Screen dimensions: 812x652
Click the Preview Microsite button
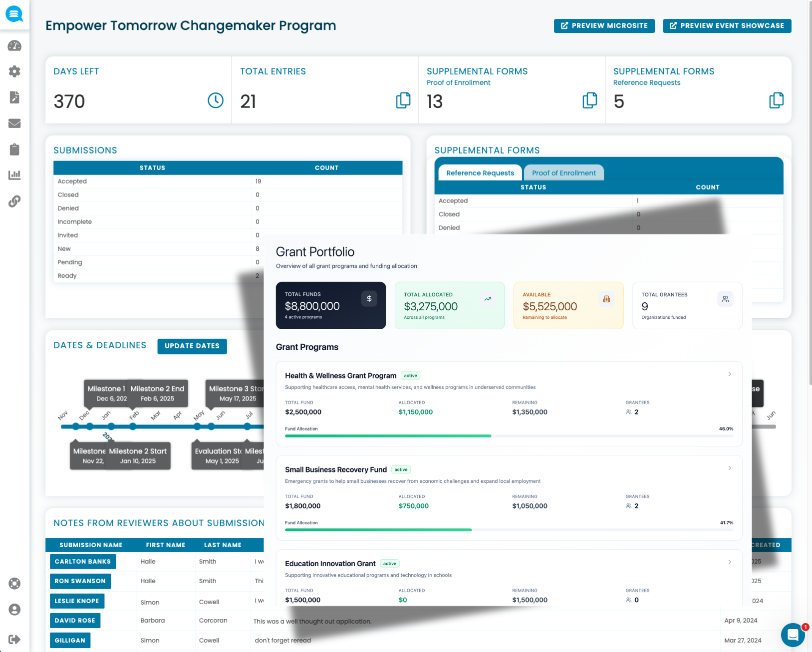604,25
